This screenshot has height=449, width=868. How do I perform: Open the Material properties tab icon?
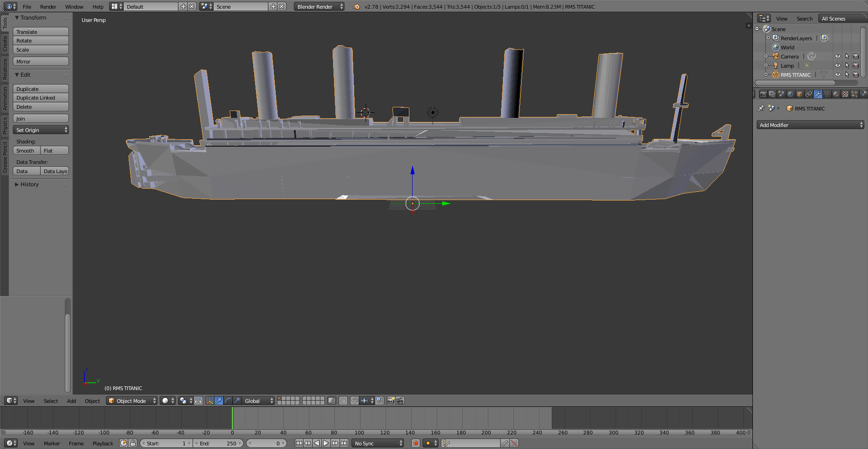(836, 94)
